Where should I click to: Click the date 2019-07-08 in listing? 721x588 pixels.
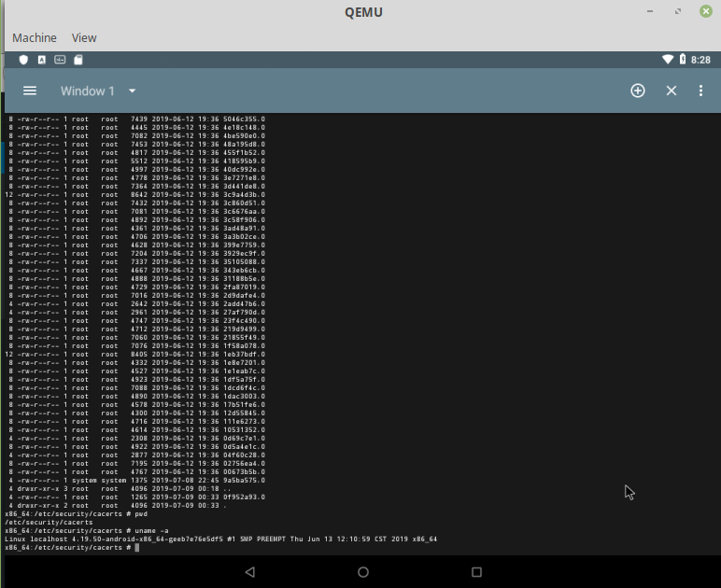pyautogui.click(x=173, y=480)
